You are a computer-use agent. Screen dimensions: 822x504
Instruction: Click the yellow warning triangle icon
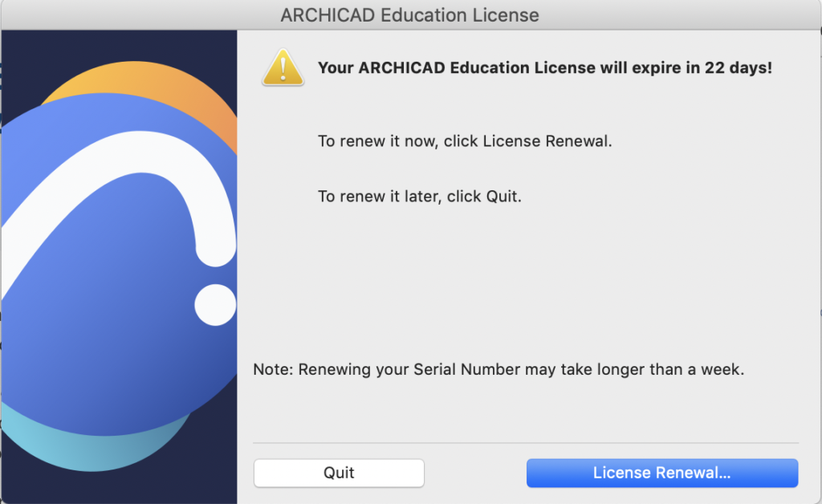click(x=283, y=67)
